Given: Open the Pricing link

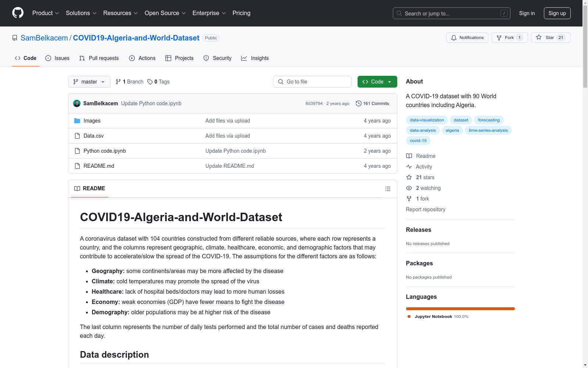Looking at the screenshot, I should tap(241, 13).
